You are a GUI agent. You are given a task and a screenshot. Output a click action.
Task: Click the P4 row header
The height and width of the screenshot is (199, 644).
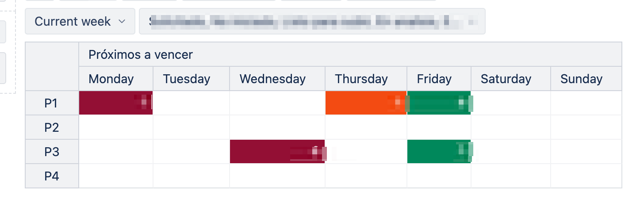(52, 176)
